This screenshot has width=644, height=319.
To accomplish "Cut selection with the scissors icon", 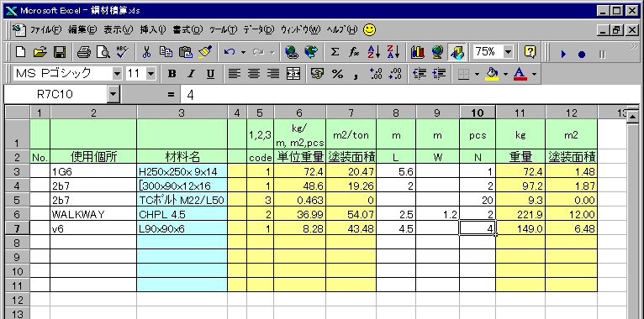I will [146, 52].
